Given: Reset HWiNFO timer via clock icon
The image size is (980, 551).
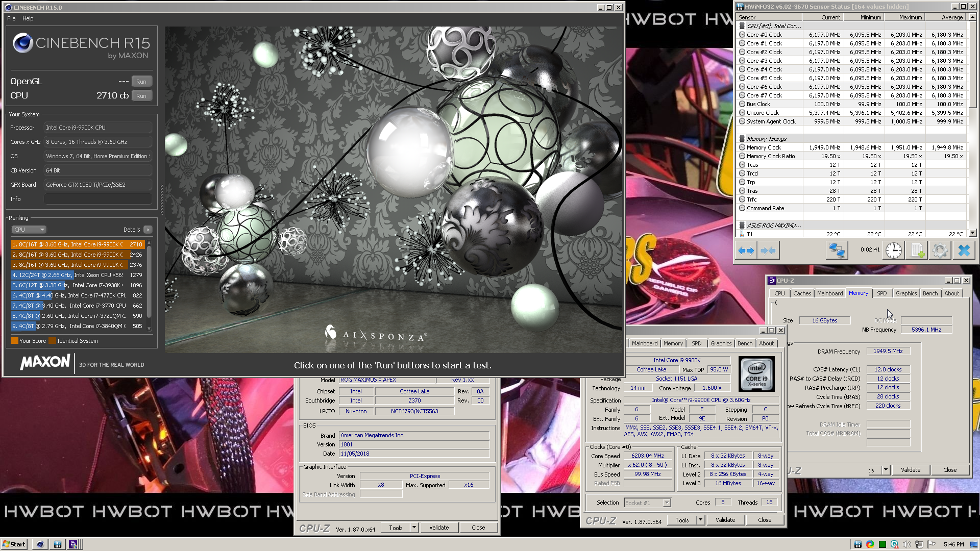Looking at the screenshot, I should 894,251.
